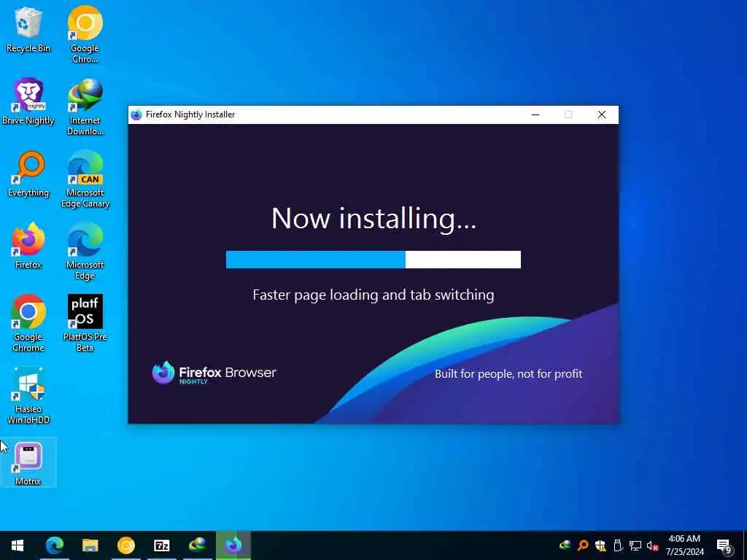Click the installer's Firefox logo in title bar
Image resolution: width=747 pixels, height=560 pixels.
point(136,114)
